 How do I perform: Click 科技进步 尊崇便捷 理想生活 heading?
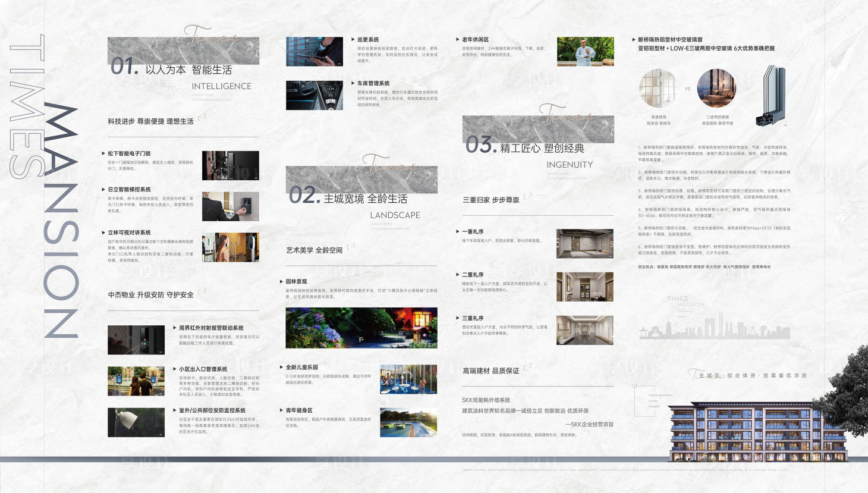coord(150,121)
